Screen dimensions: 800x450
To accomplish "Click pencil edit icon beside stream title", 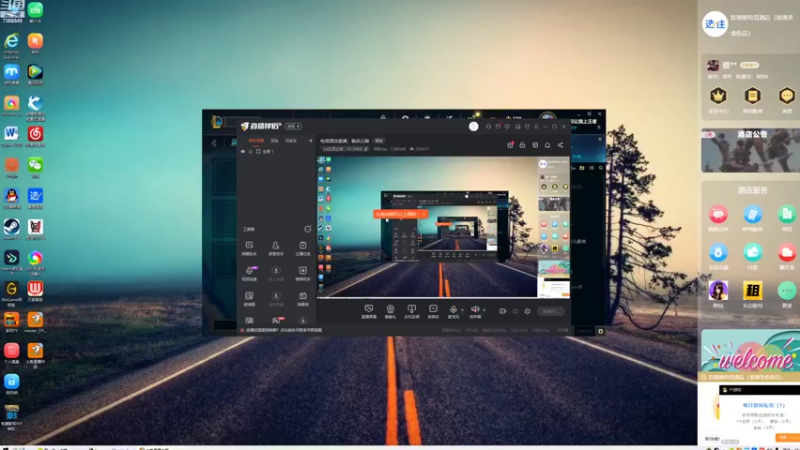I will tap(366, 149).
